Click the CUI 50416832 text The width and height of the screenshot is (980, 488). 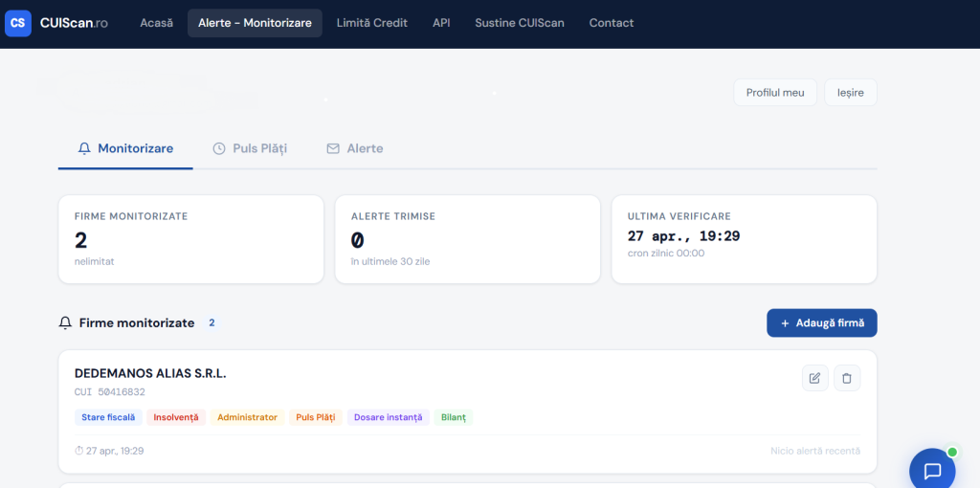pos(110,392)
